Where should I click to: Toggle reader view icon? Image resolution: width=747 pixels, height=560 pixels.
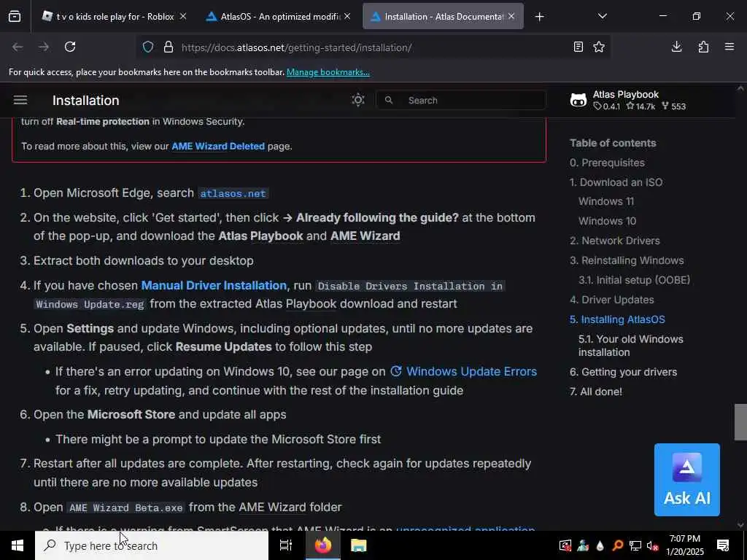pyautogui.click(x=578, y=47)
